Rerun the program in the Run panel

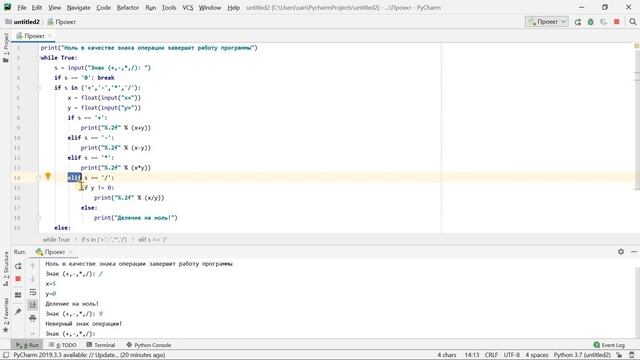tap(18, 266)
